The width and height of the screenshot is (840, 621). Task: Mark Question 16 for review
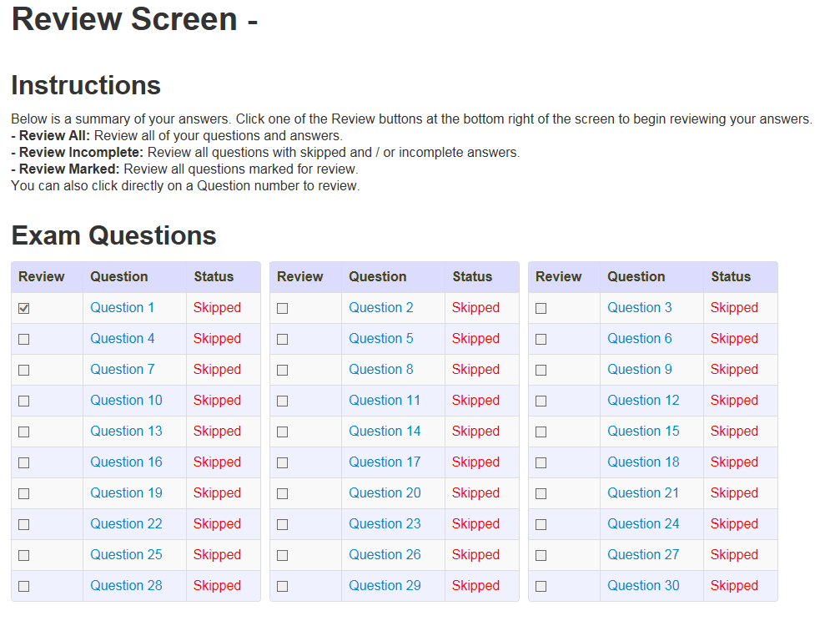point(23,462)
